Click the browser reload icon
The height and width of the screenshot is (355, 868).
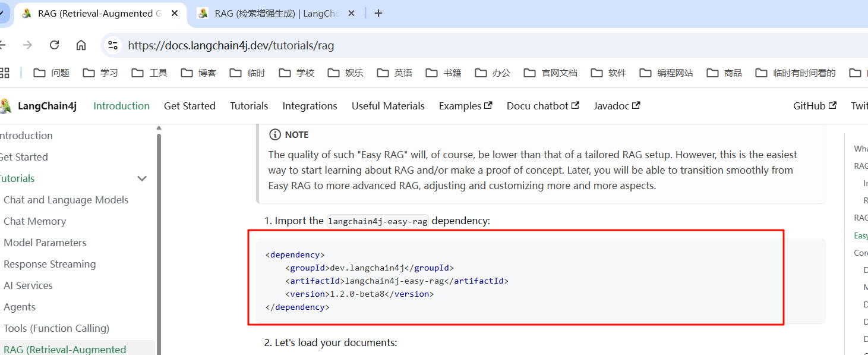coord(55,45)
